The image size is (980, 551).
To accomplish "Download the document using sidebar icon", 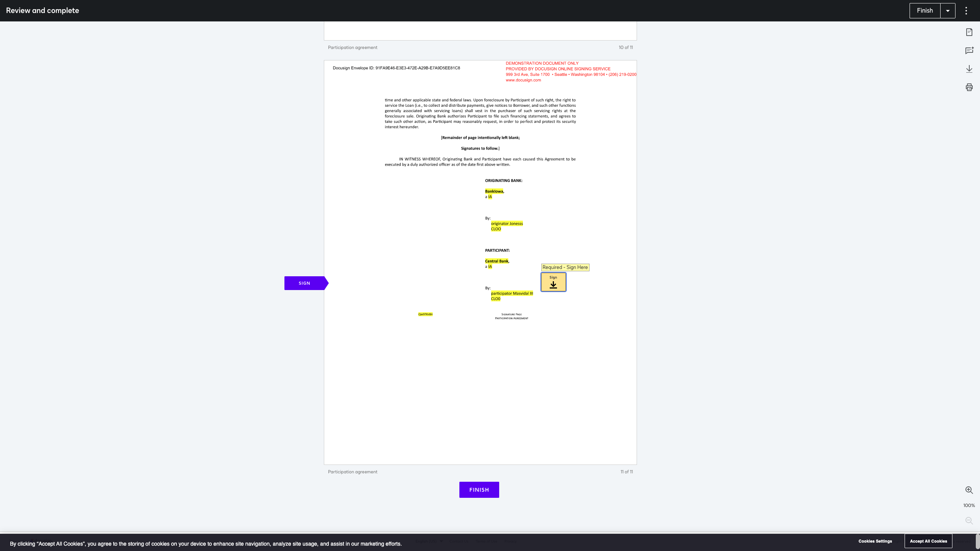I will (x=969, y=69).
